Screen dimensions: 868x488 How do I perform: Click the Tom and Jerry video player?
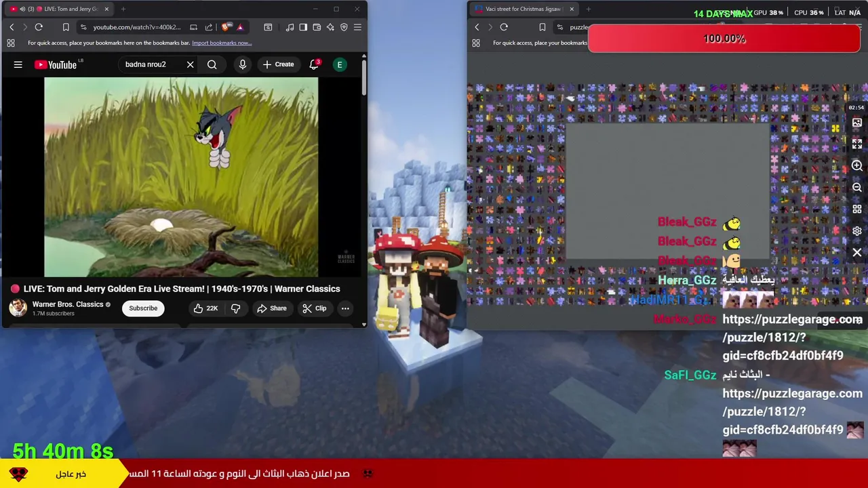coord(181,178)
